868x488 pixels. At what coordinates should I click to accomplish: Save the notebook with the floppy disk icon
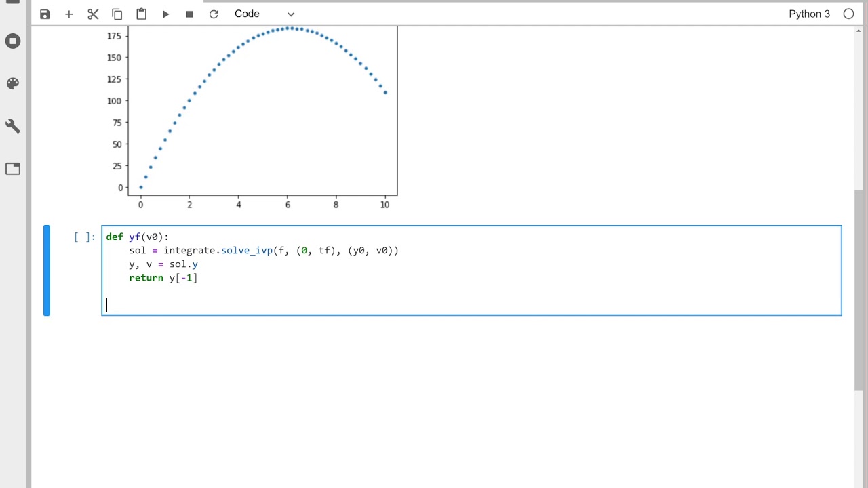(45, 14)
